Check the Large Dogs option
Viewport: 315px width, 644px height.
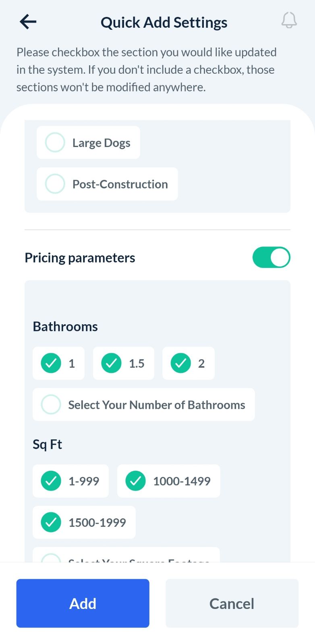click(55, 143)
